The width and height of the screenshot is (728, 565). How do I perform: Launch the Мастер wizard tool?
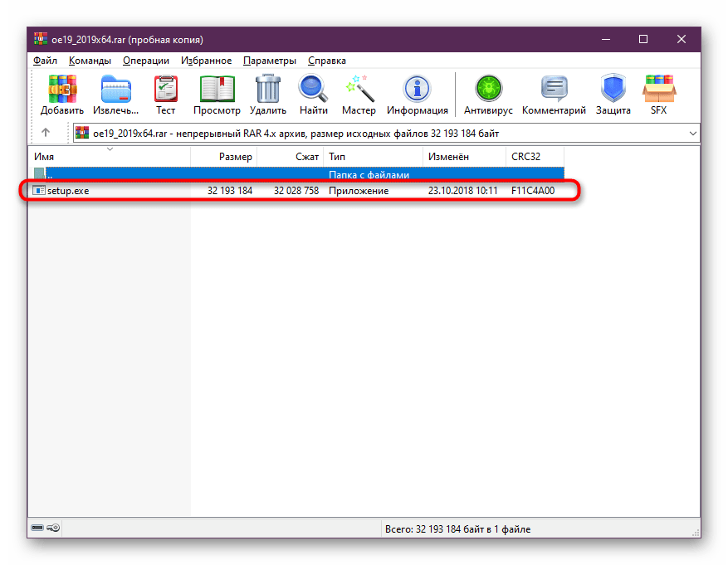coord(359,94)
